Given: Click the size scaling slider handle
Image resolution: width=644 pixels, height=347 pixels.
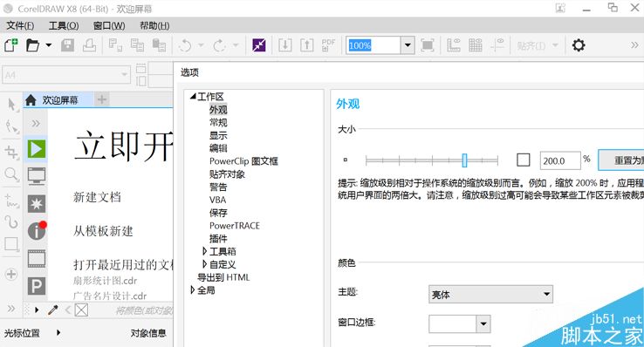Looking at the screenshot, I should (464, 160).
